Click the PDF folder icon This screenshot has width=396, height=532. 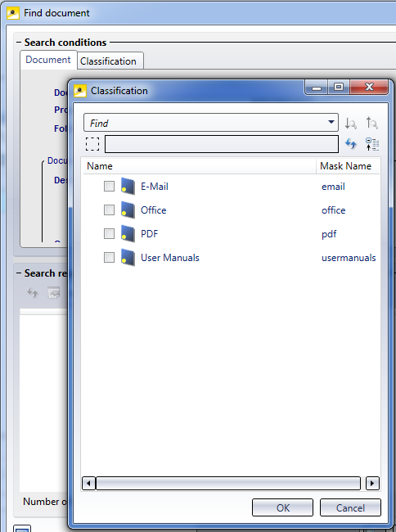tap(128, 234)
